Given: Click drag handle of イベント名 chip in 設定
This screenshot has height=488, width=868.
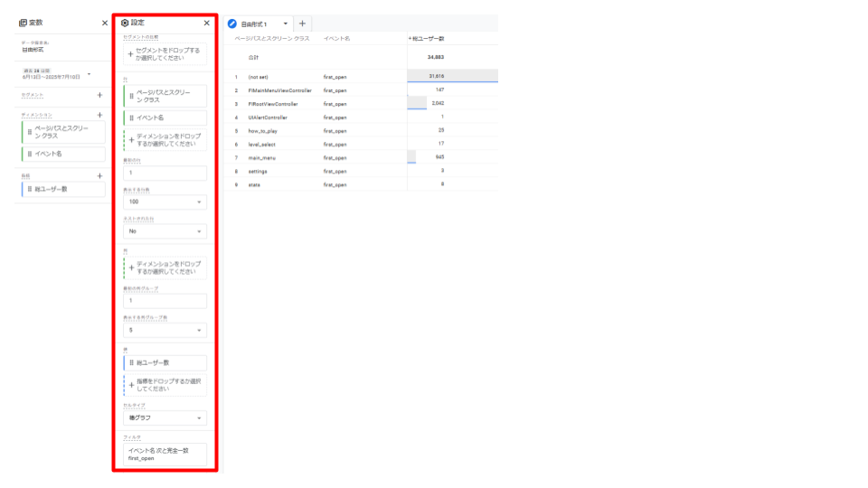Looking at the screenshot, I should point(131,117).
